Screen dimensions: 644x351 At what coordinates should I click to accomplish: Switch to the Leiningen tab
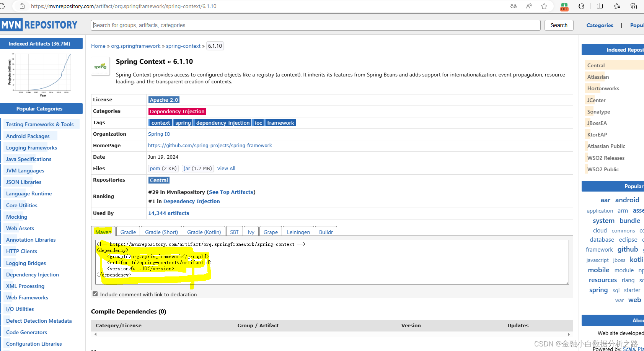pos(298,232)
